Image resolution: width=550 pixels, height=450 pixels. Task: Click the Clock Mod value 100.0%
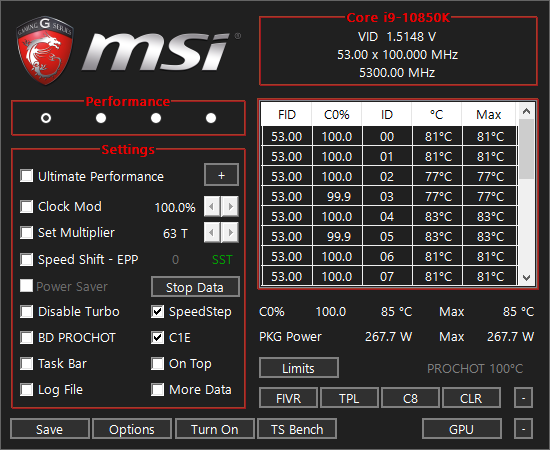coord(175,207)
